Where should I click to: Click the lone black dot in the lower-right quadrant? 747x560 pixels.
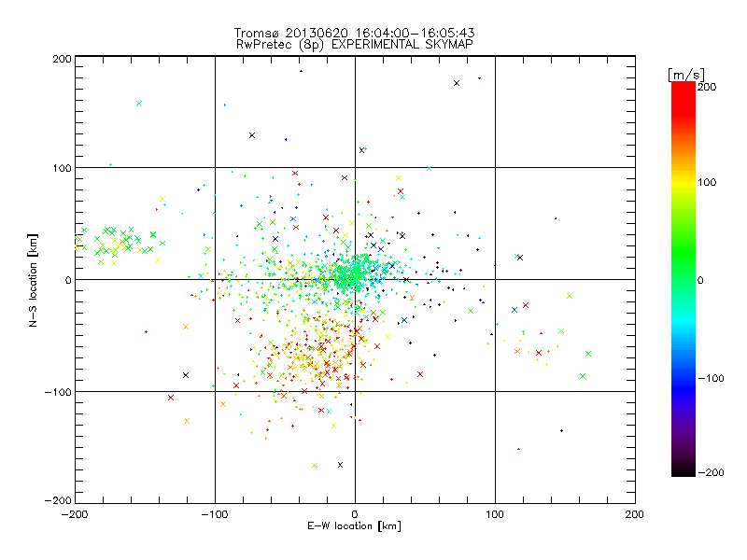click(x=562, y=431)
